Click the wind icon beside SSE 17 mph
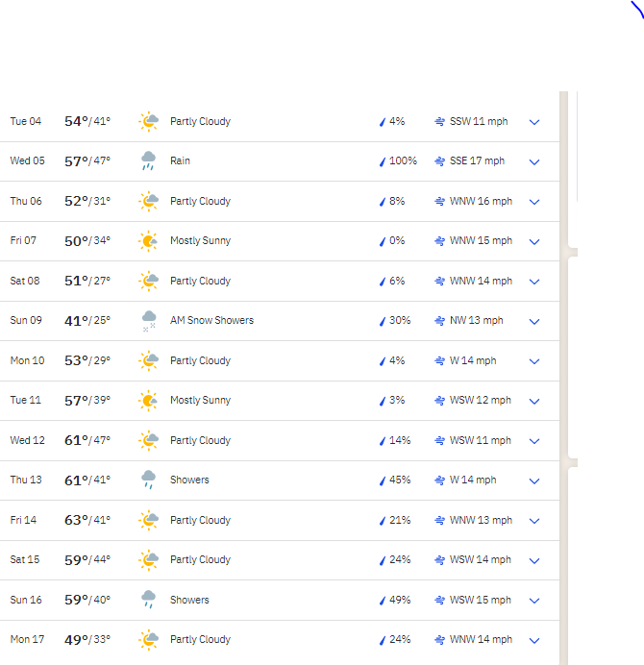The height and width of the screenshot is (665, 644). click(439, 161)
